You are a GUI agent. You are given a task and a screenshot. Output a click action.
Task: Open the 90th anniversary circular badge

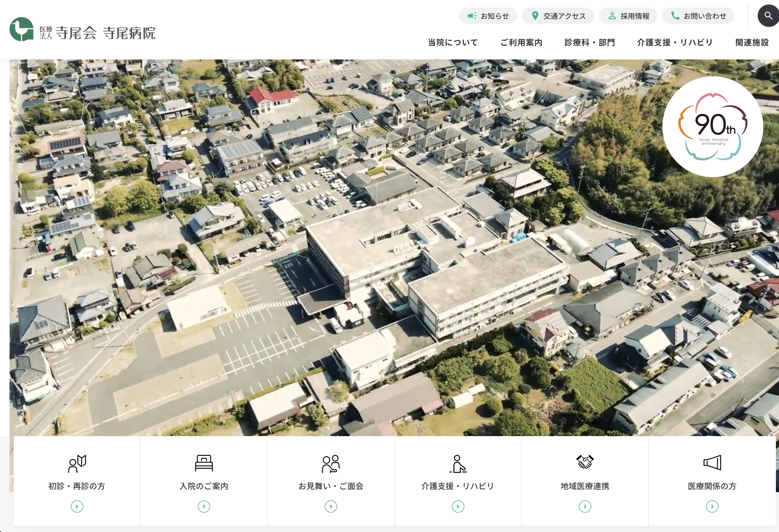pyautogui.click(x=713, y=127)
